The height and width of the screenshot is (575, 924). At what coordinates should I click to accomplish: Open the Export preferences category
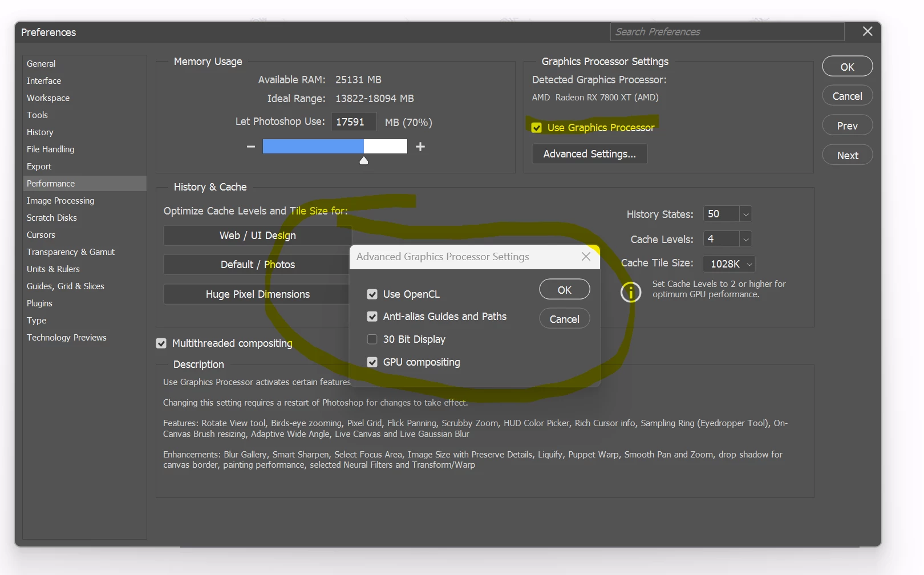click(x=84, y=167)
